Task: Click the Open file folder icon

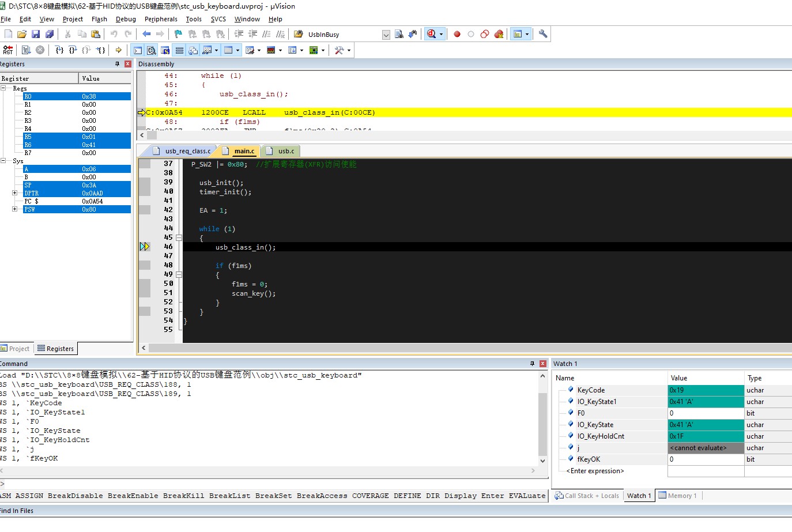Action: pyautogui.click(x=22, y=34)
